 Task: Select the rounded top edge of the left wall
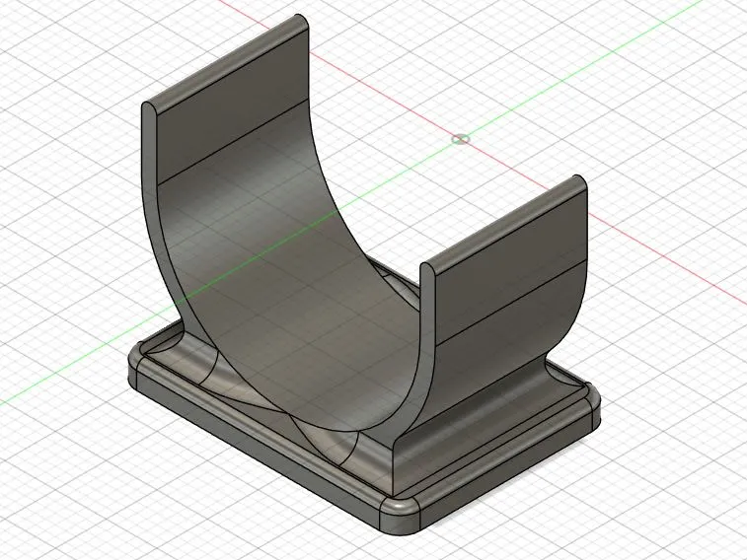click(227, 62)
